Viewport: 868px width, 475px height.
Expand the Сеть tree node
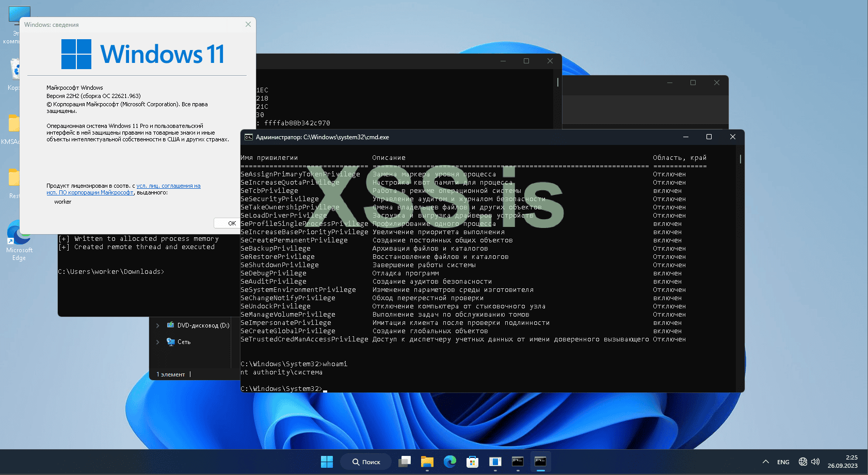[158, 342]
